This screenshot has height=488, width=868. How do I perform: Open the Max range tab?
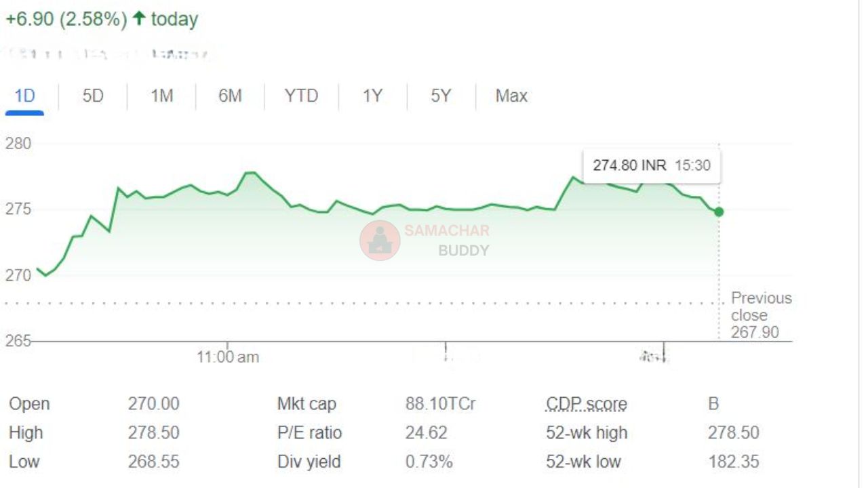click(x=511, y=96)
